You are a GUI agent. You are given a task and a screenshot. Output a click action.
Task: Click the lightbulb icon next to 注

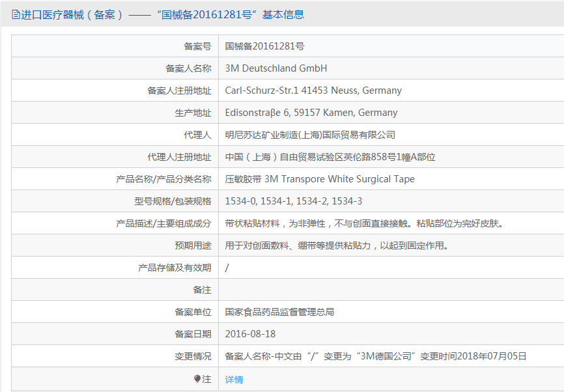[197, 379]
